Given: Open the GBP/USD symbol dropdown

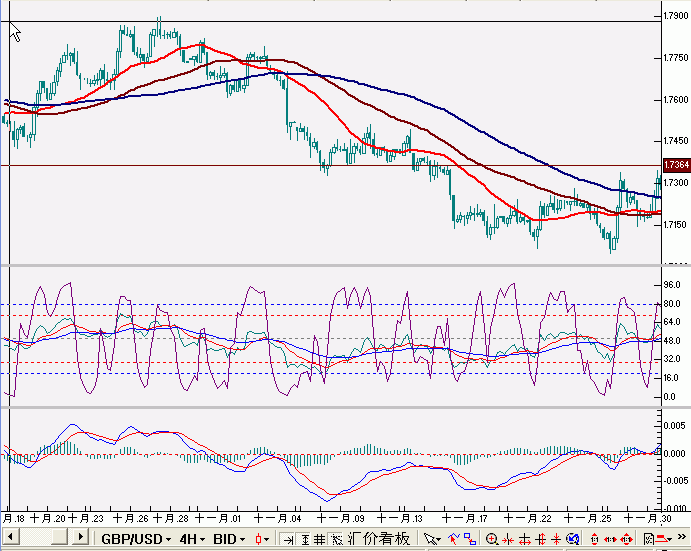Looking at the screenshot, I should click(136, 539).
